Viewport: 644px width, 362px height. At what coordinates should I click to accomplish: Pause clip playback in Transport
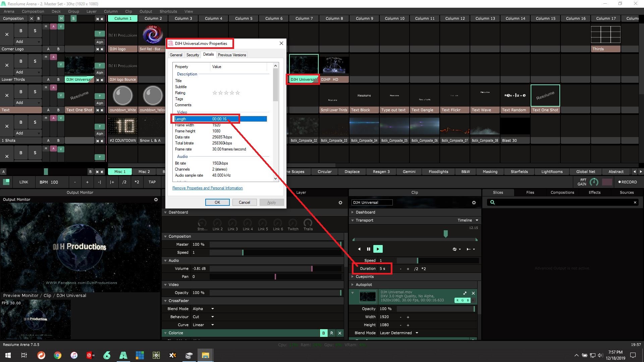(368, 249)
